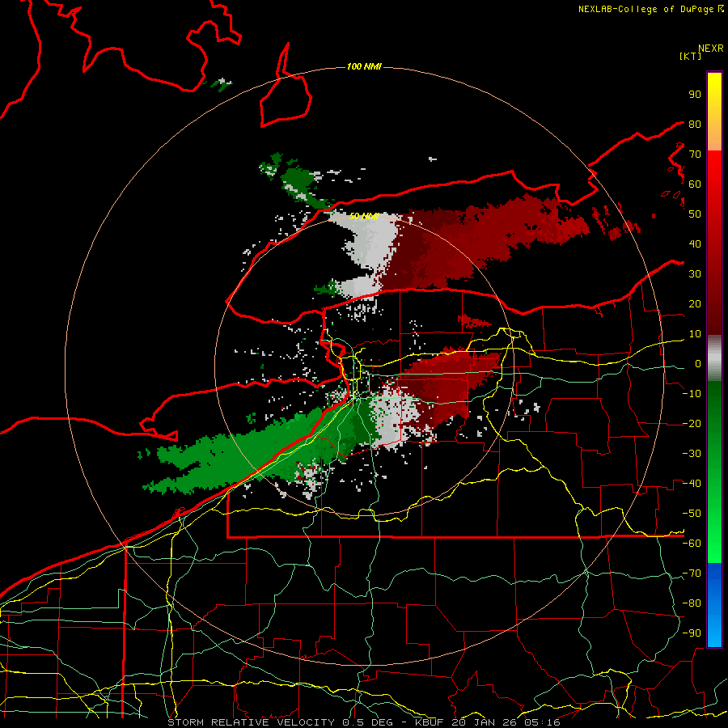
Task: Click the -40 value on the velocity scale
Action: coord(692,484)
